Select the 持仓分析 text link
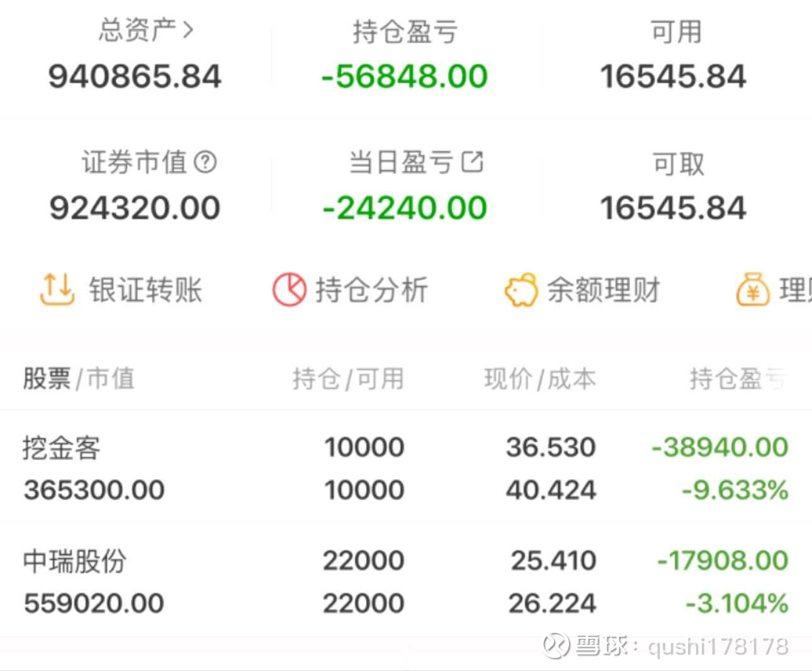This screenshot has width=812, height=671. (371, 290)
